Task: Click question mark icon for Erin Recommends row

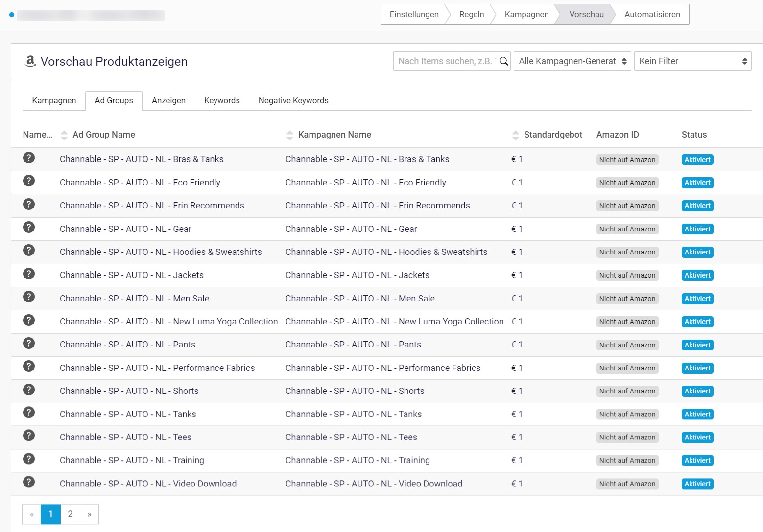Action: (29, 204)
